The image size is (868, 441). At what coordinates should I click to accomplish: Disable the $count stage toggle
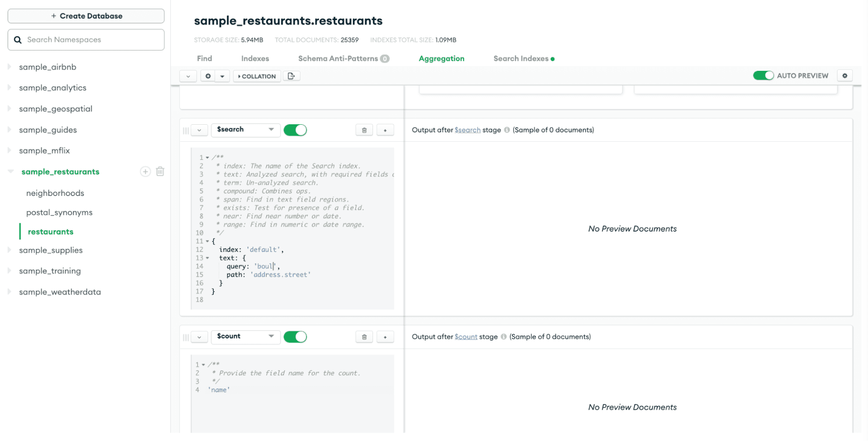295,337
